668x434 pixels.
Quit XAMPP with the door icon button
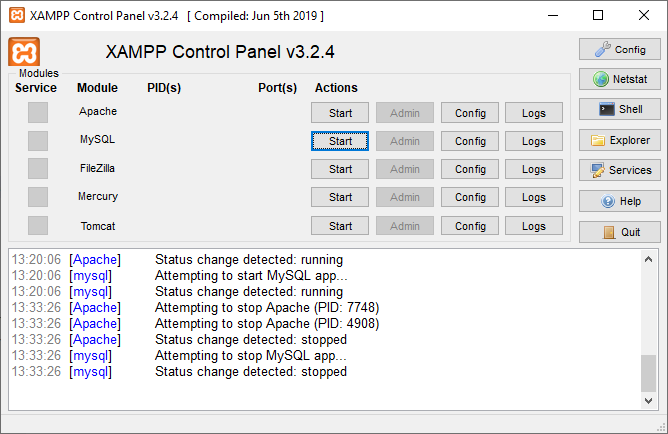(619, 232)
